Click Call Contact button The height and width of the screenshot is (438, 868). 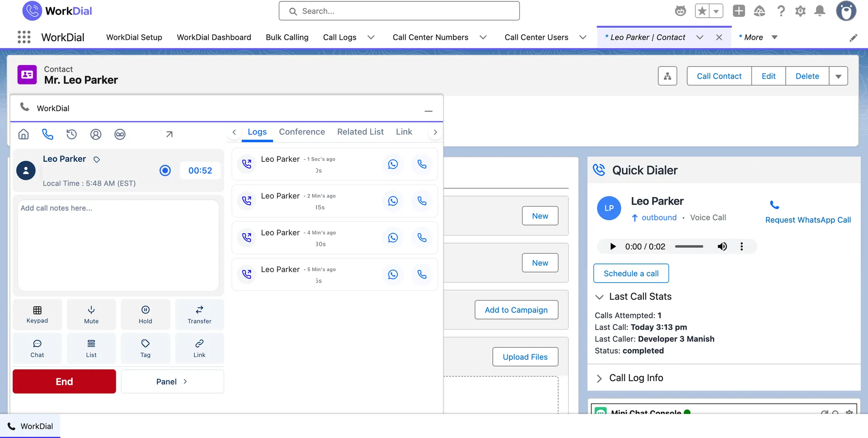[x=719, y=76]
